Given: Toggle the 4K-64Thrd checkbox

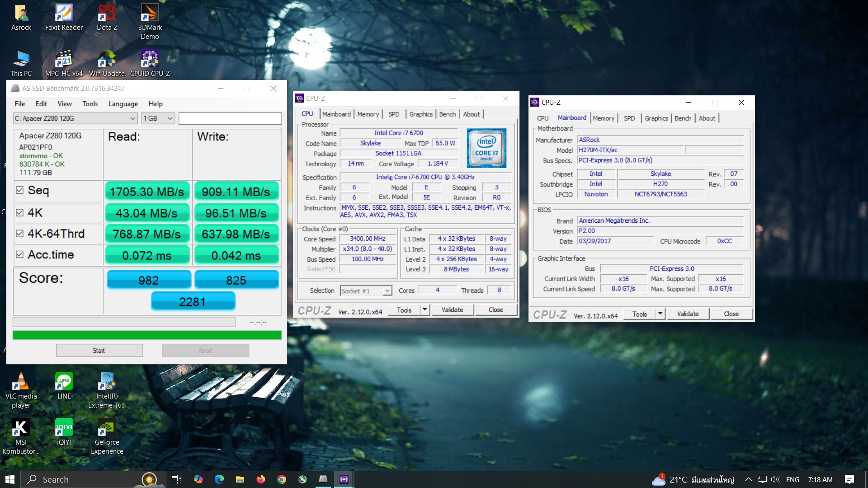Looking at the screenshot, I should tap(19, 234).
